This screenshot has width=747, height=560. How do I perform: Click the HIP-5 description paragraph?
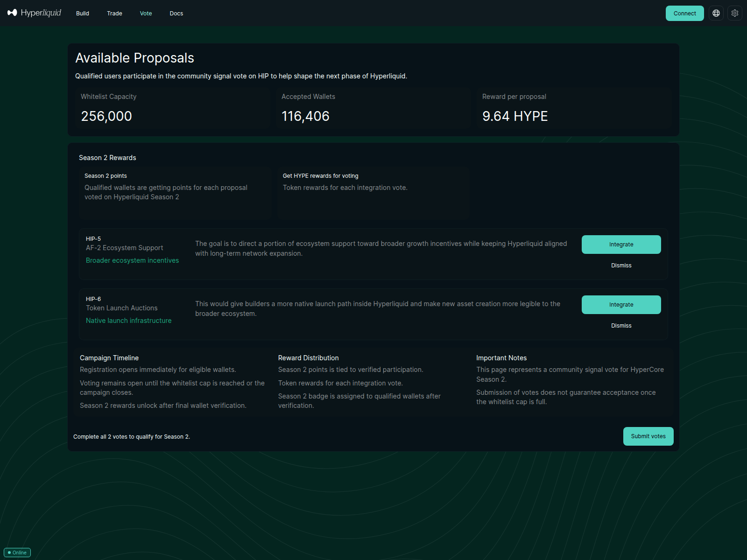pos(381,249)
